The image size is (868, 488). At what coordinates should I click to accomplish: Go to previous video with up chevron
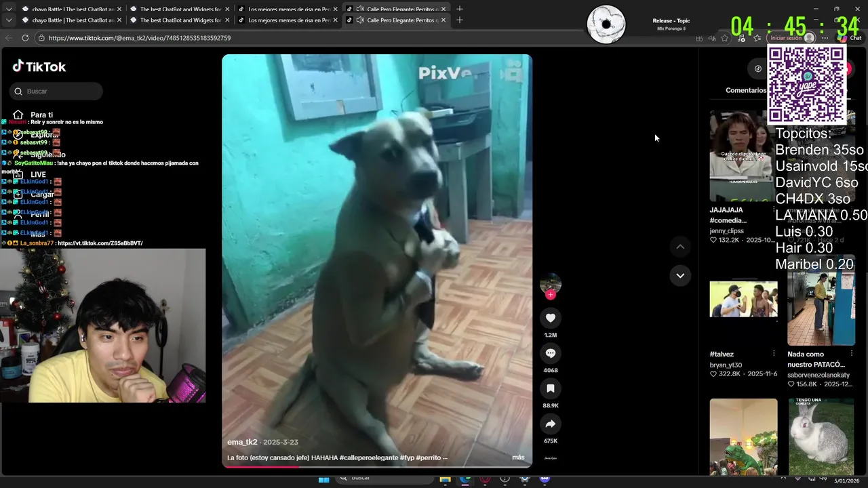pyautogui.click(x=680, y=247)
